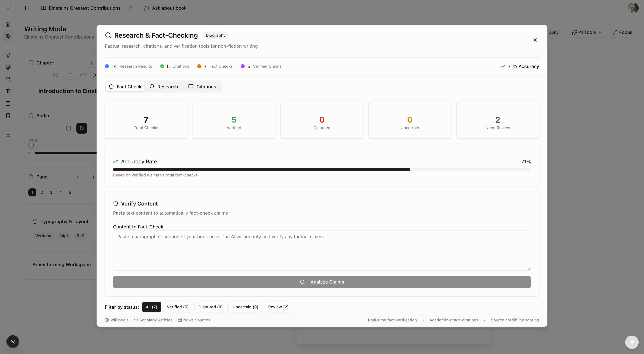The width and height of the screenshot is (644, 354).
Task: Filter fact checks by Review (2)
Action: coord(278,307)
